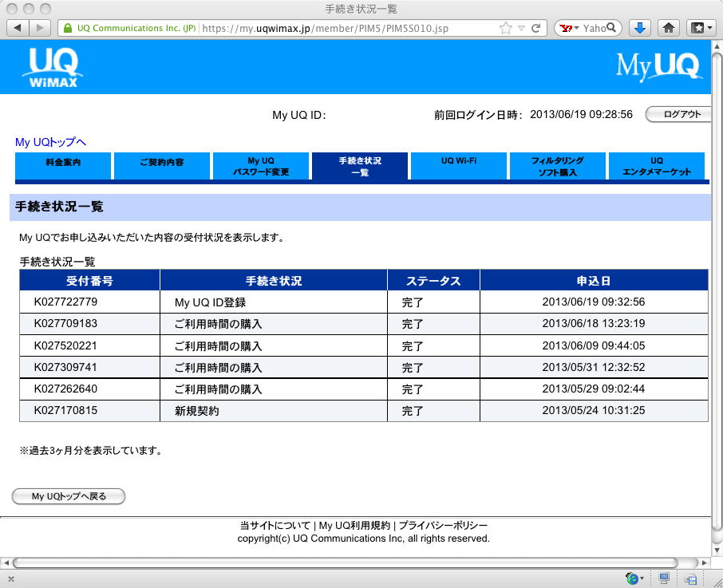Viewport: 723px width, 588px height.
Task: Open the My UQ利用規約 footer link
Action: click(354, 525)
